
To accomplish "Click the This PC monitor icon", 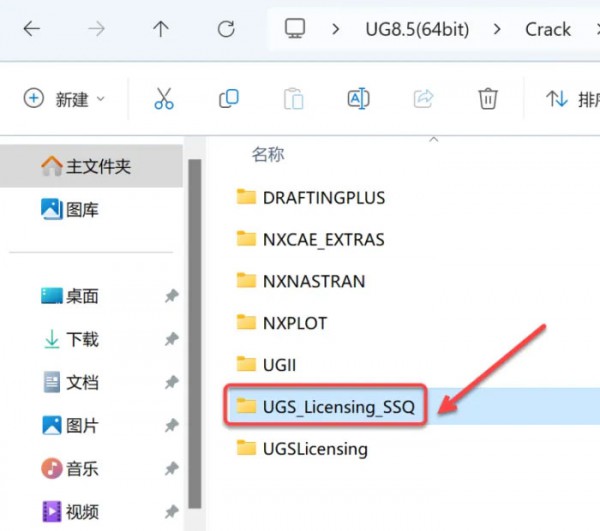I will (x=295, y=28).
